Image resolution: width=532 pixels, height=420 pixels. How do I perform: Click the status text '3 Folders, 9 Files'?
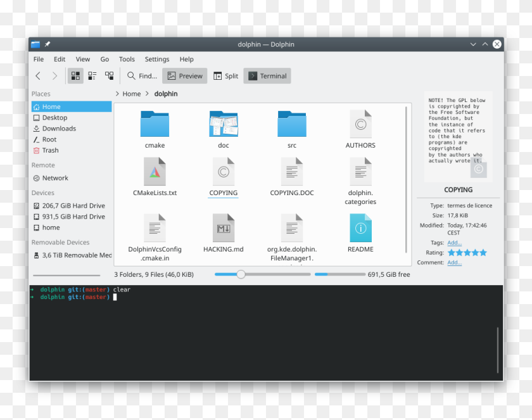(x=154, y=274)
